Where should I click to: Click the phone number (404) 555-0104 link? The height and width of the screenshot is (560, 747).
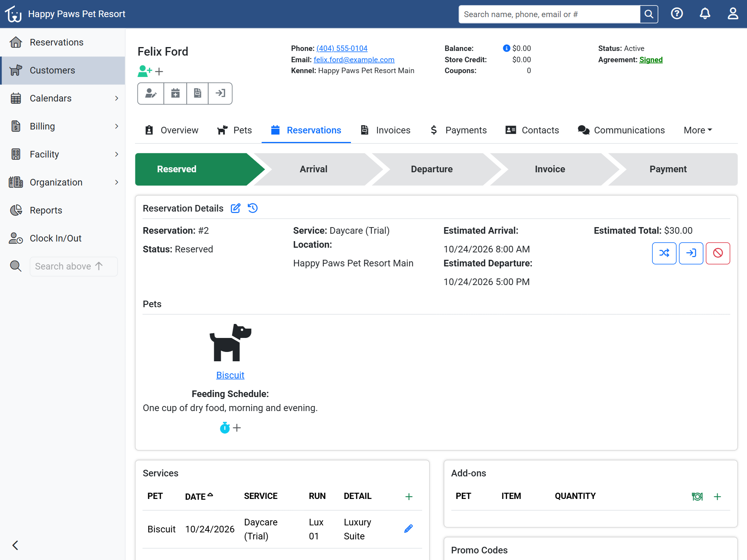click(x=342, y=48)
